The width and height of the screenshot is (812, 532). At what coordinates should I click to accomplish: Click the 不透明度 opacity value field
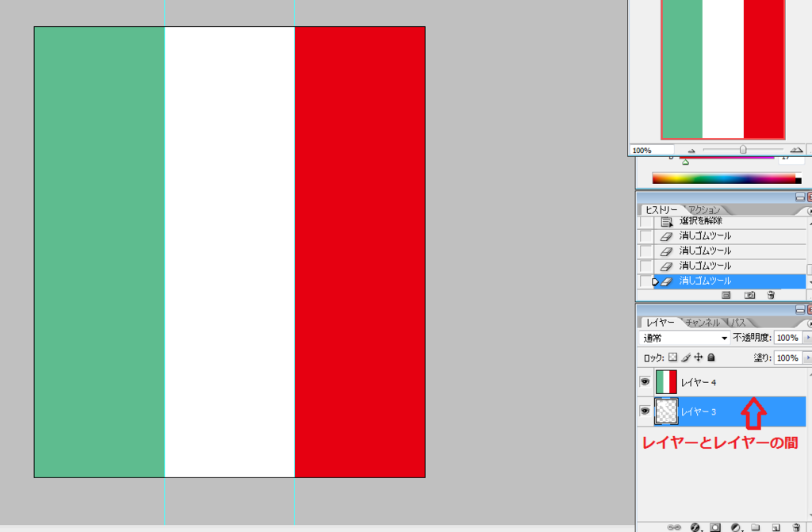coord(787,338)
